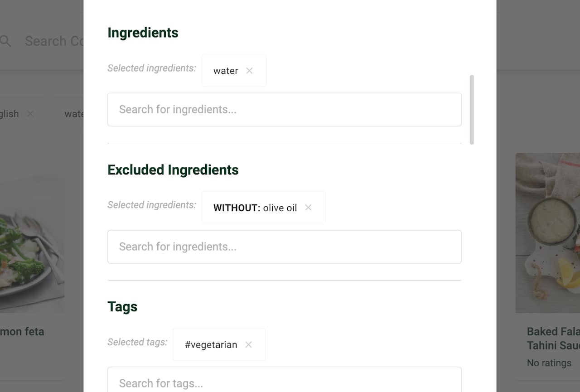Open the lemon feta recipe title

22,331
